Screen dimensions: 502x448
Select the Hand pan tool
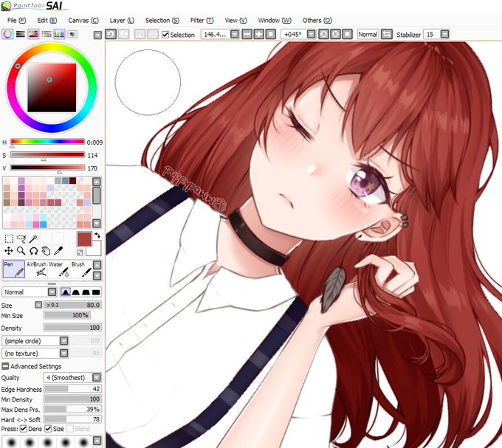(x=46, y=251)
